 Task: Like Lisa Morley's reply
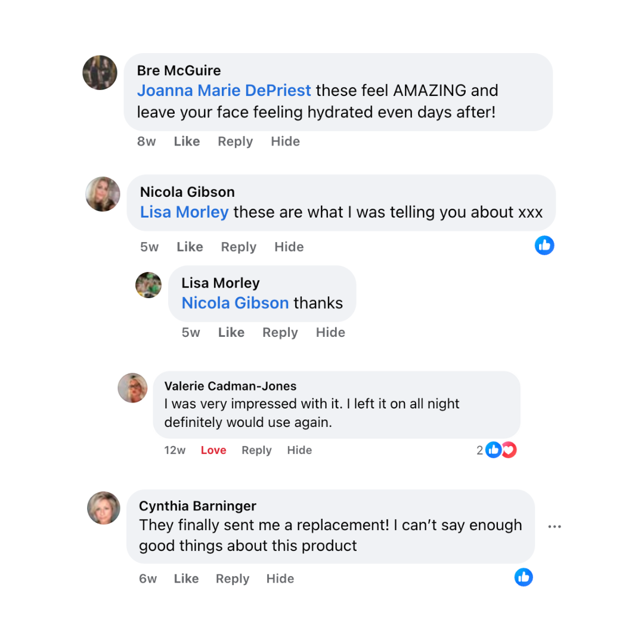231,332
